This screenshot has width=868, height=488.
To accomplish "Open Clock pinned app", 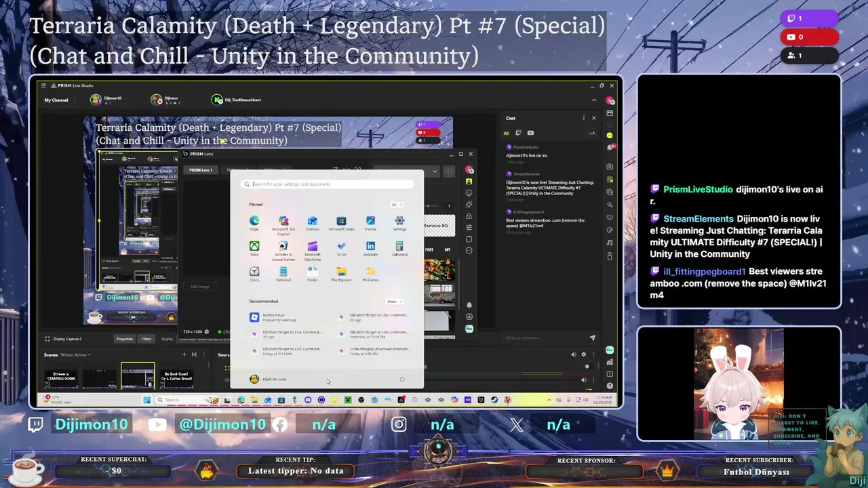I will point(254,274).
